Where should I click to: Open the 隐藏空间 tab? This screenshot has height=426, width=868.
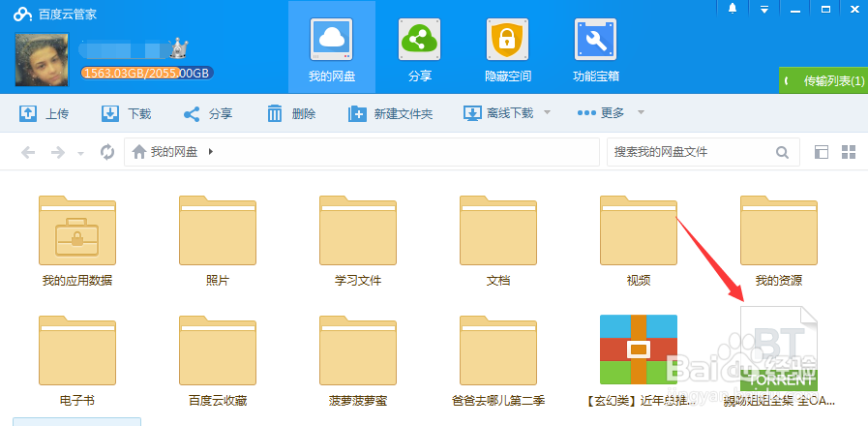click(x=508, y=48)
